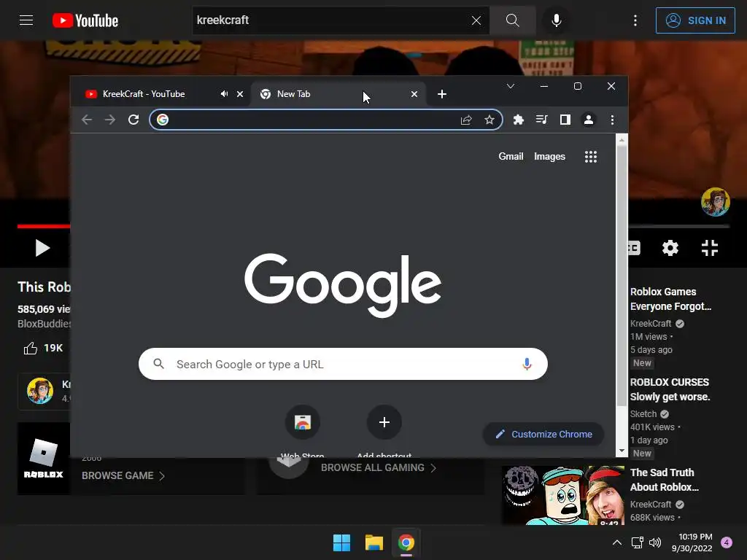
Task: Select the New Tab tab
Action: pyautogui.click(x=338, y=94)
